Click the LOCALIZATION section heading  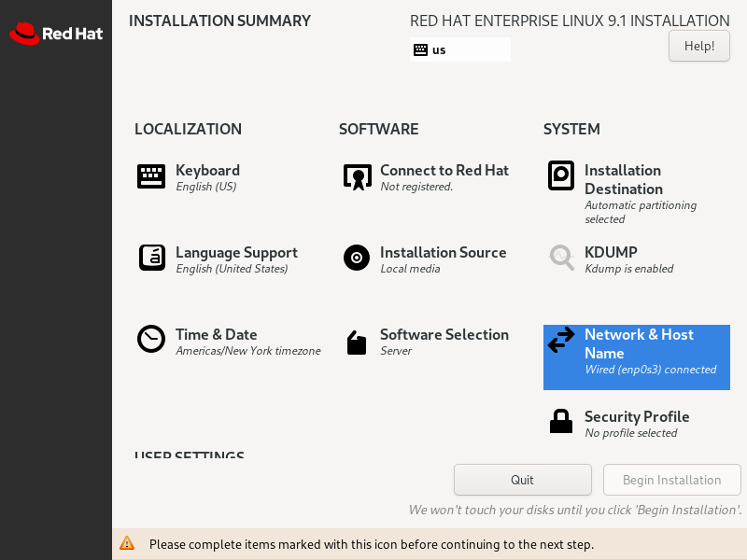pos(189,129)
